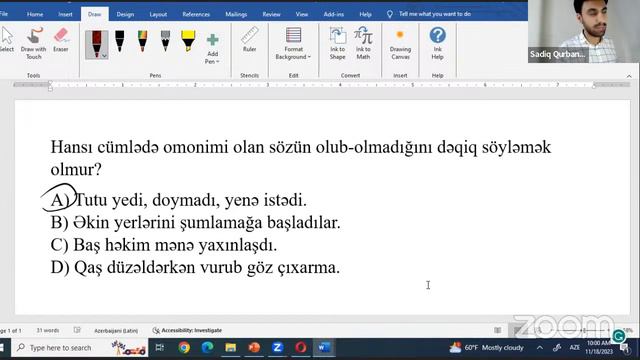Switch to the Home tab
640x360 pixels.
pyautogui.click(x=35, y=14)
